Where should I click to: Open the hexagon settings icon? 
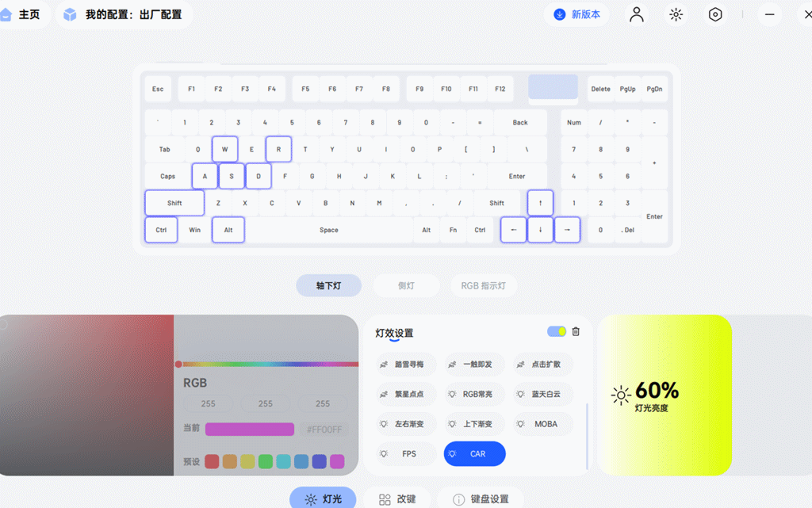point(715,14)
